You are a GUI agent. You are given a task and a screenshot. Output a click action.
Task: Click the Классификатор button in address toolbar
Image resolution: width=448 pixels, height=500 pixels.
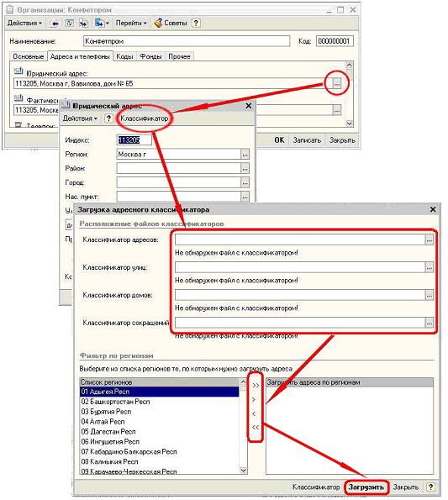tap(144, 118)
